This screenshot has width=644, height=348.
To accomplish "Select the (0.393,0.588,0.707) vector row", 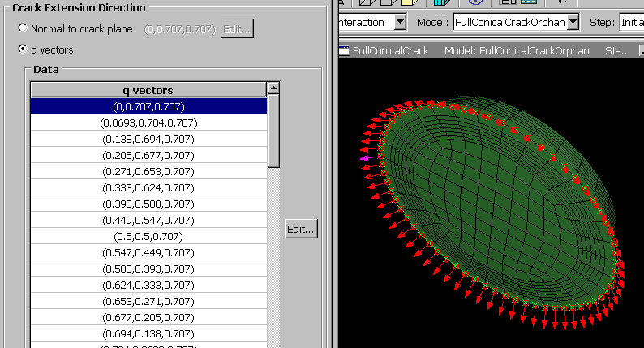I will tap(148, 204).
